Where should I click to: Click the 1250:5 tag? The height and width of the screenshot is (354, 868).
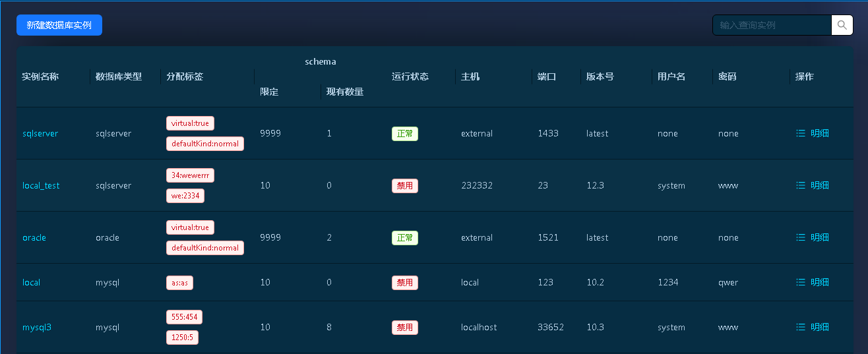(182, 338)
